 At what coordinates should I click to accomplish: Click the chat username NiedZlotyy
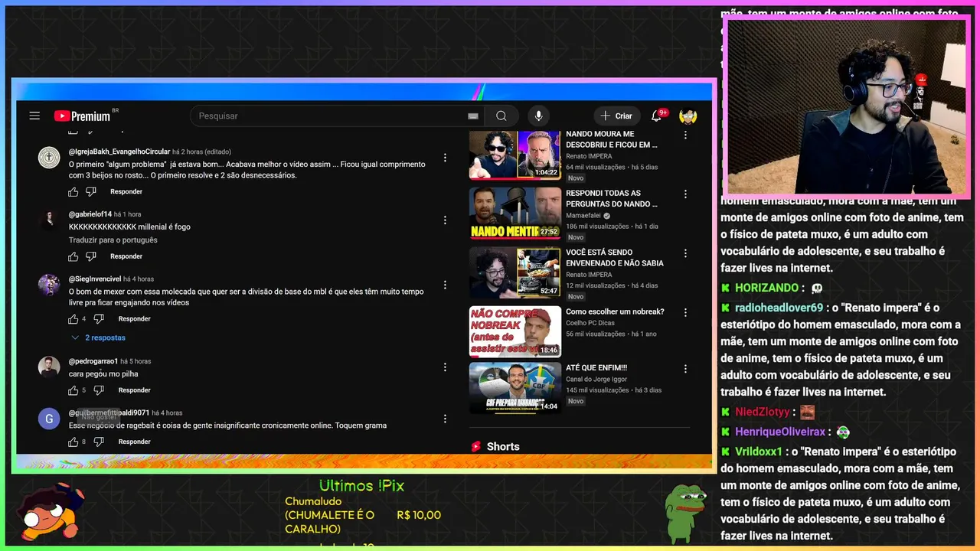pyautogui.click(x=763, y=412)
